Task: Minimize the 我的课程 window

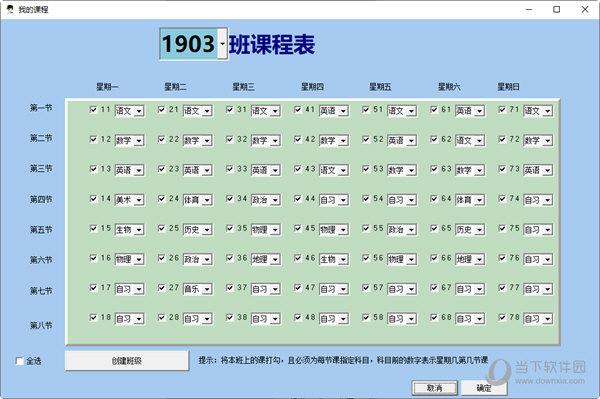Action: [529, 10]
